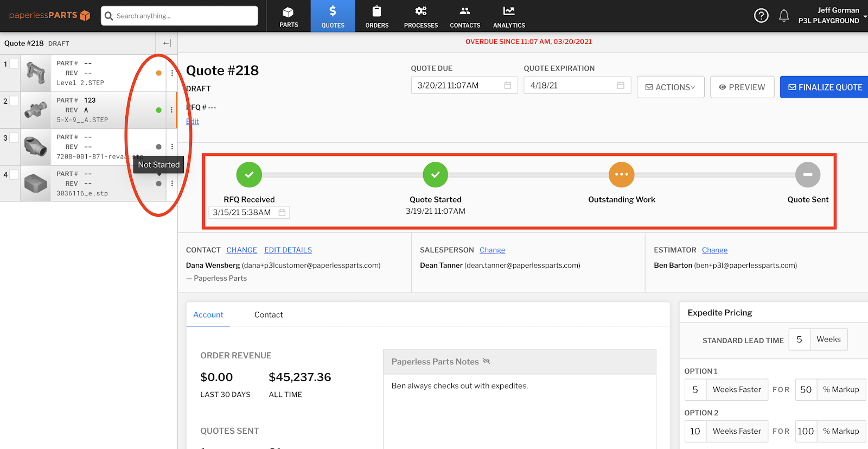Select checkbox for part row 3
This screenshot has width=868, height=449.
click(x=14, y=138)
